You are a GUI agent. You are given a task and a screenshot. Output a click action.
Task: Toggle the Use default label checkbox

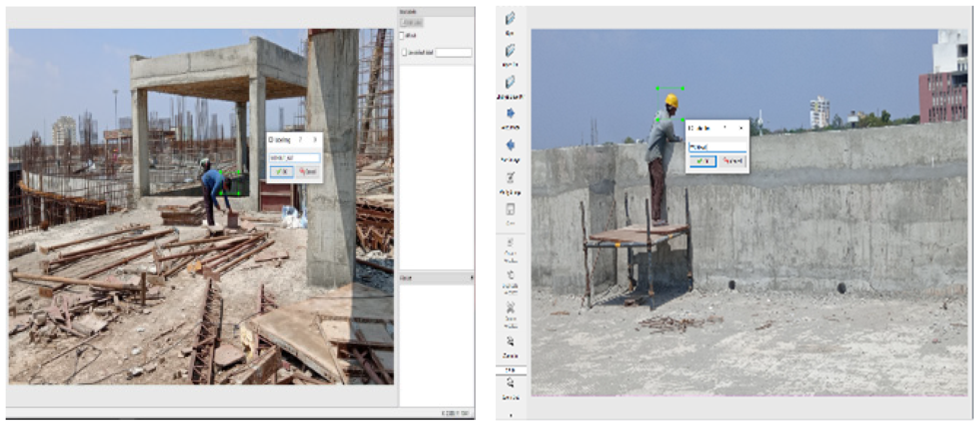pos(404,52)
